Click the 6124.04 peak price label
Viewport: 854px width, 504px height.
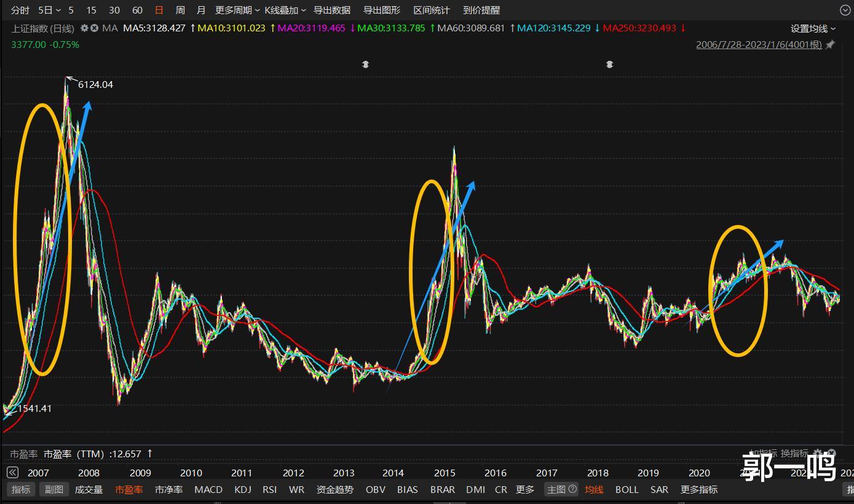point(95,85)
